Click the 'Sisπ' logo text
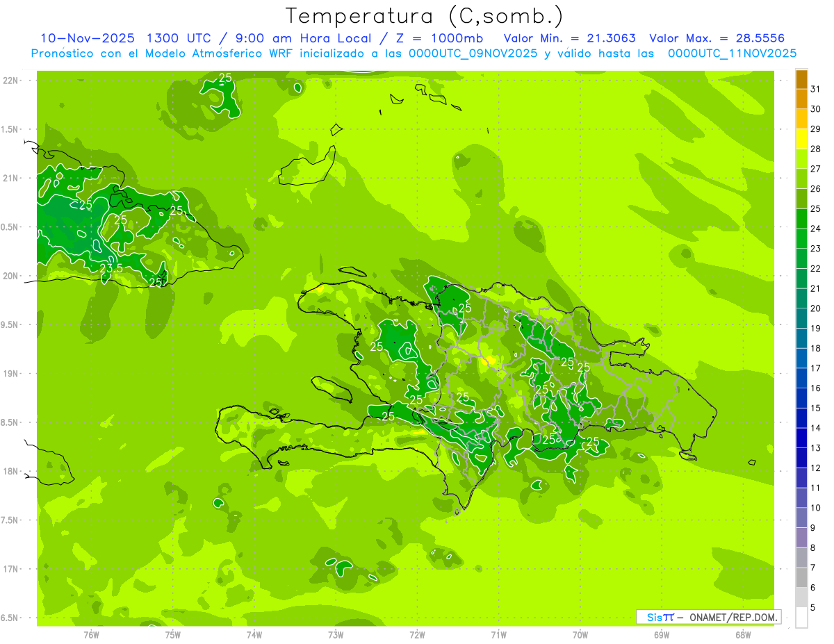Viewport: 834px width, 644px height. coord(660,617)
